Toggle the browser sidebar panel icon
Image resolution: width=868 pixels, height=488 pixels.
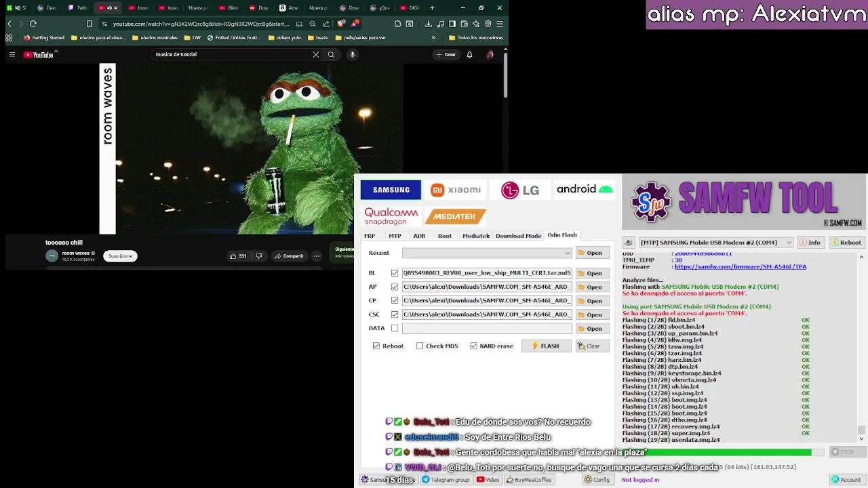point(452,24)
